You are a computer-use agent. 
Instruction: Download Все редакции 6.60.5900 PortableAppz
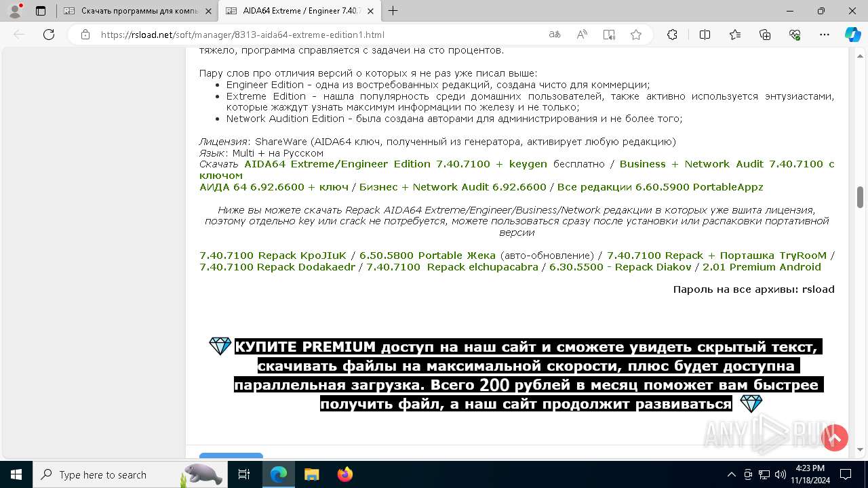point(660,187)
